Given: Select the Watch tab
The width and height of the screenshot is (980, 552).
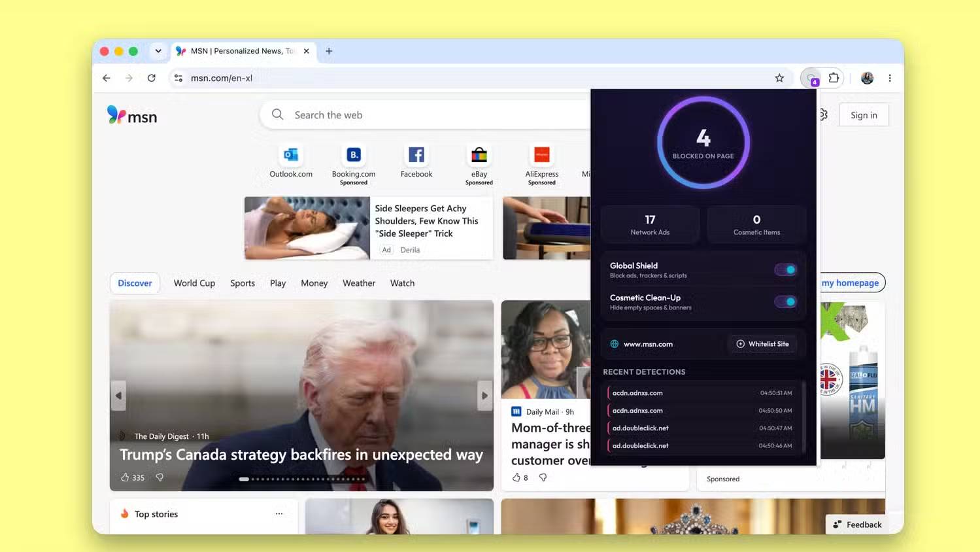Looking at the screenshot, I should 402,283.
